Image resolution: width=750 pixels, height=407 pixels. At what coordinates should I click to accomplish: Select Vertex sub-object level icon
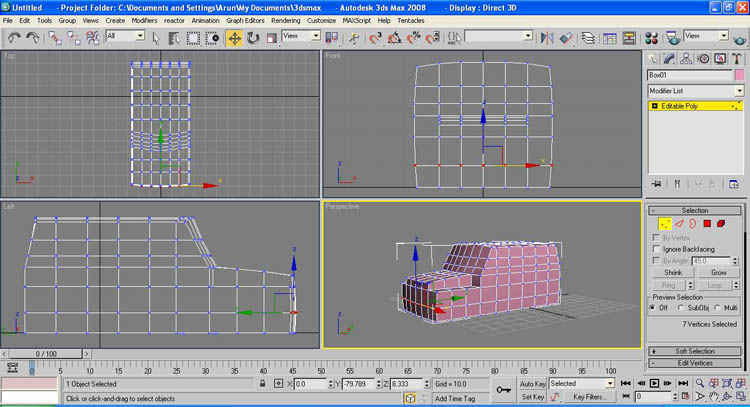tap(665, 223)
